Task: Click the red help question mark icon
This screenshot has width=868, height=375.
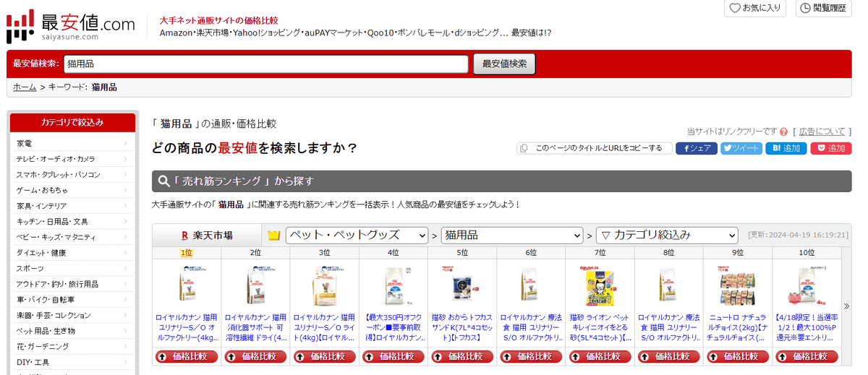Action: [x=784, y=132]
